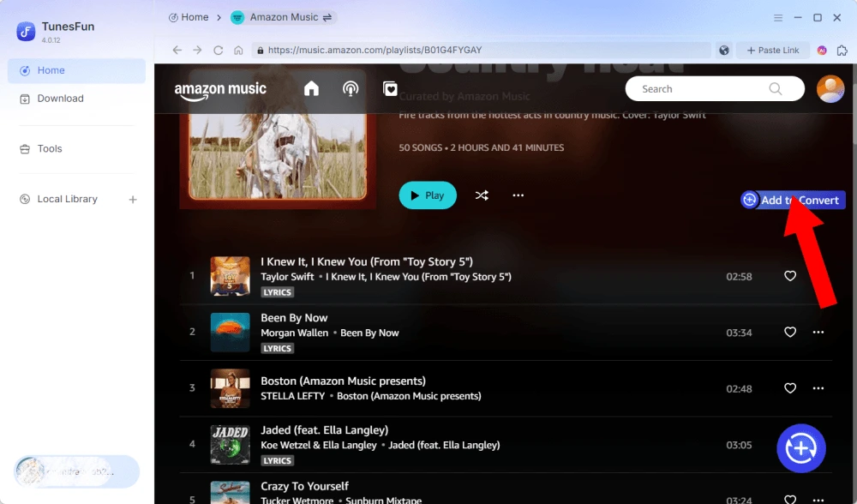This screenshot has height=504, width=857.
Task: Open playlist more options ellipsis
Action: 518,195
